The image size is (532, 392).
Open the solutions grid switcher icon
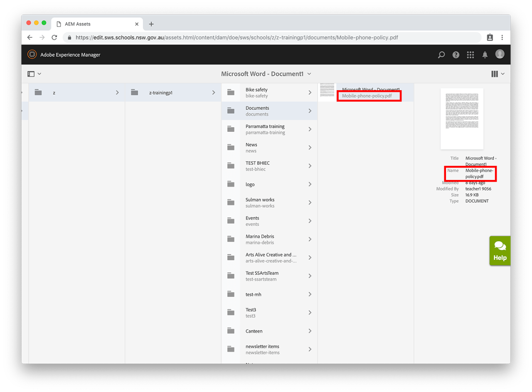pos(470,54)
